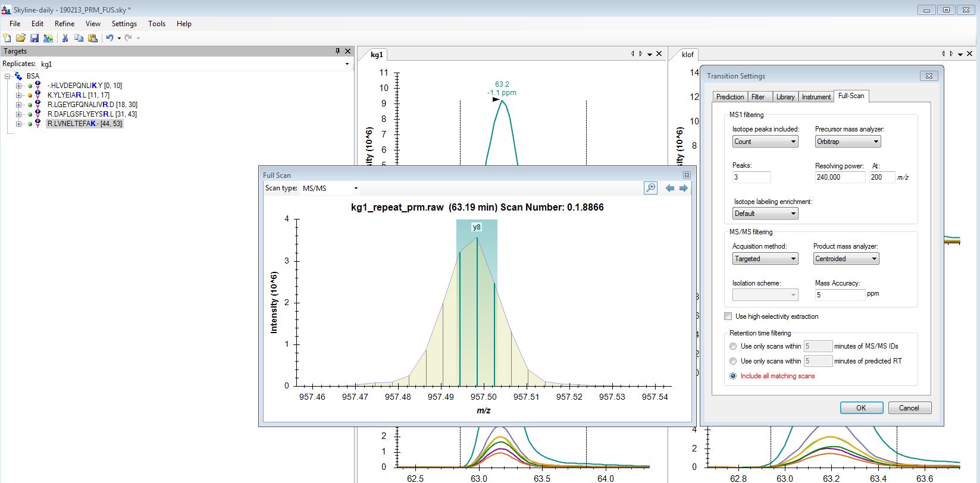Toggle the magnifier zoom icon in Full Scan
The width and height of the screenshot is (980, 483).
[x=650, y=188]
